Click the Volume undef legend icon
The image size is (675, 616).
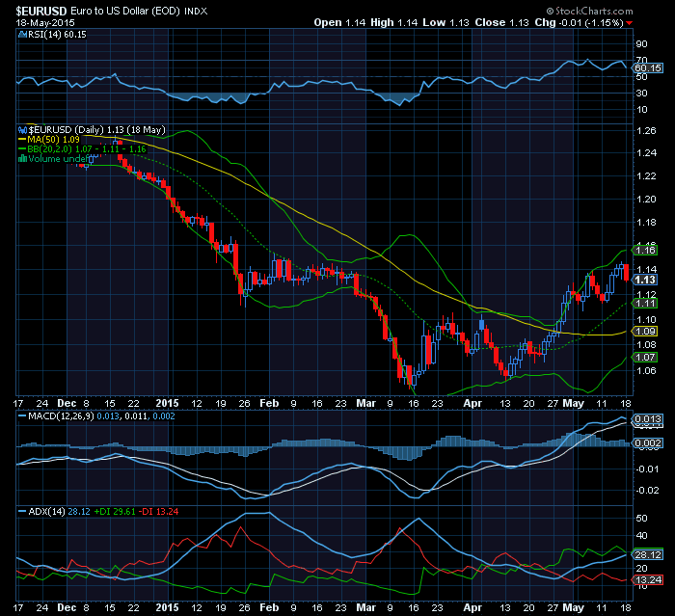tap(23, 159)
